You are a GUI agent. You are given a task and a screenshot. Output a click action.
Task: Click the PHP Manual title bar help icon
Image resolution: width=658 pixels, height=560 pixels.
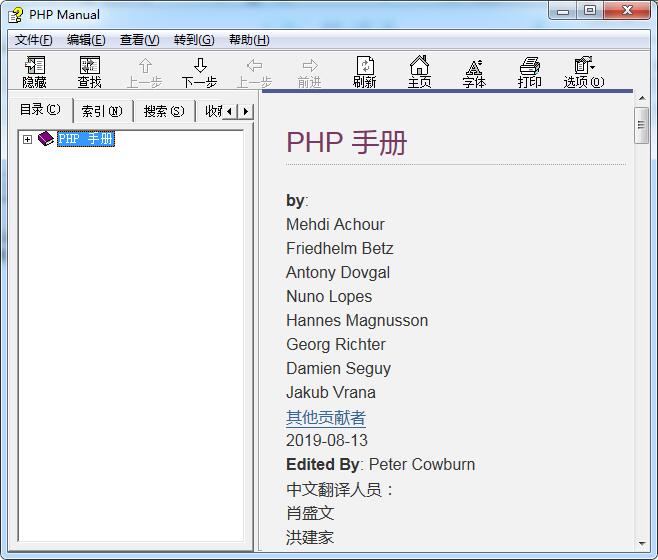click(x=16, y=15)
